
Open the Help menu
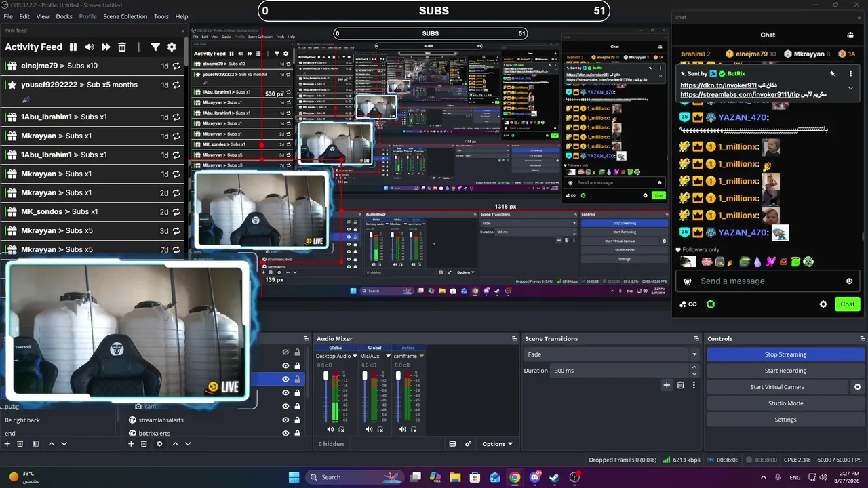click(x=182, y=16)
